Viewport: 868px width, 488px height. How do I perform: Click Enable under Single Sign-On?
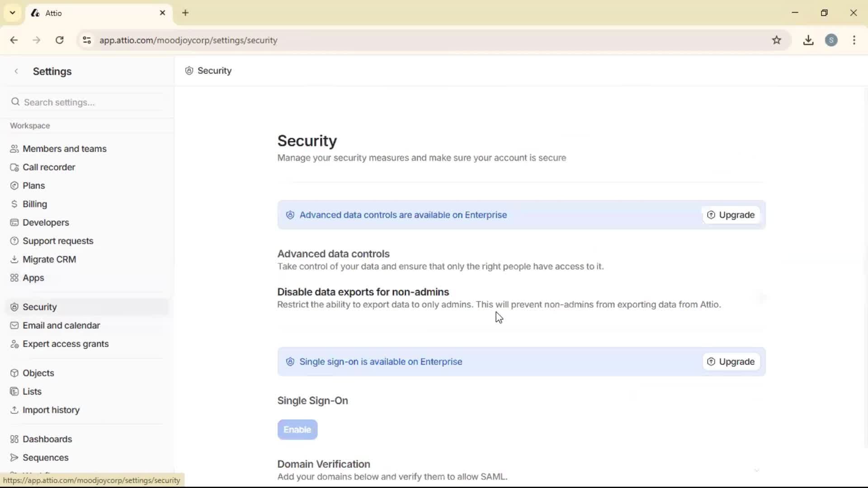297,429
